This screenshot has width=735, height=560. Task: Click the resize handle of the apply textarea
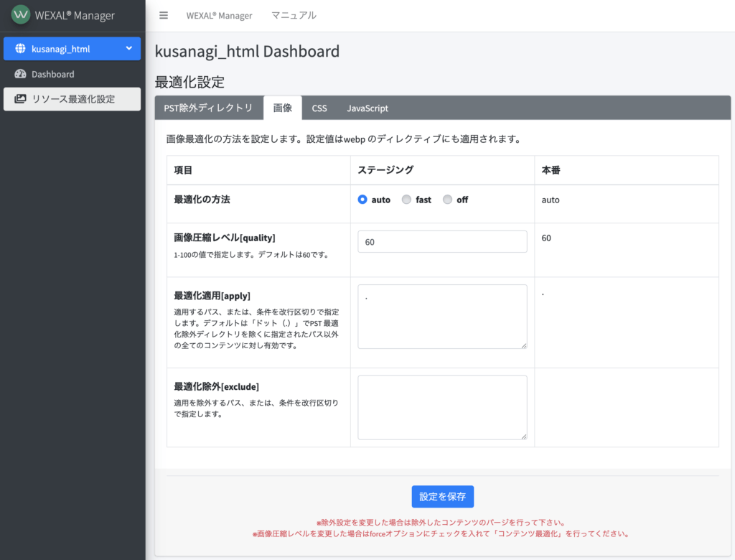click(524, 345)
